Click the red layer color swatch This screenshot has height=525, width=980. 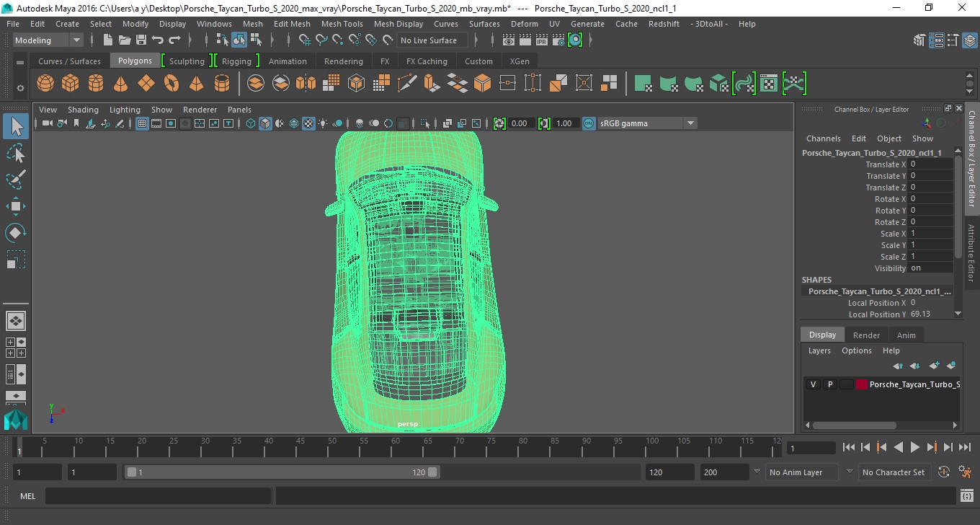(862, 384)
